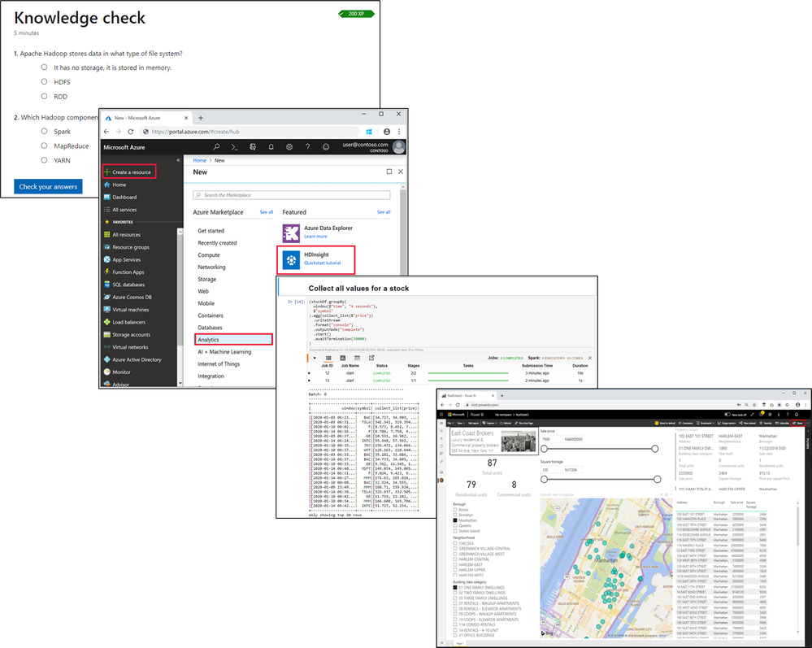
Task: Click the Power BI app launcher grid
Action: pos(441,415)
